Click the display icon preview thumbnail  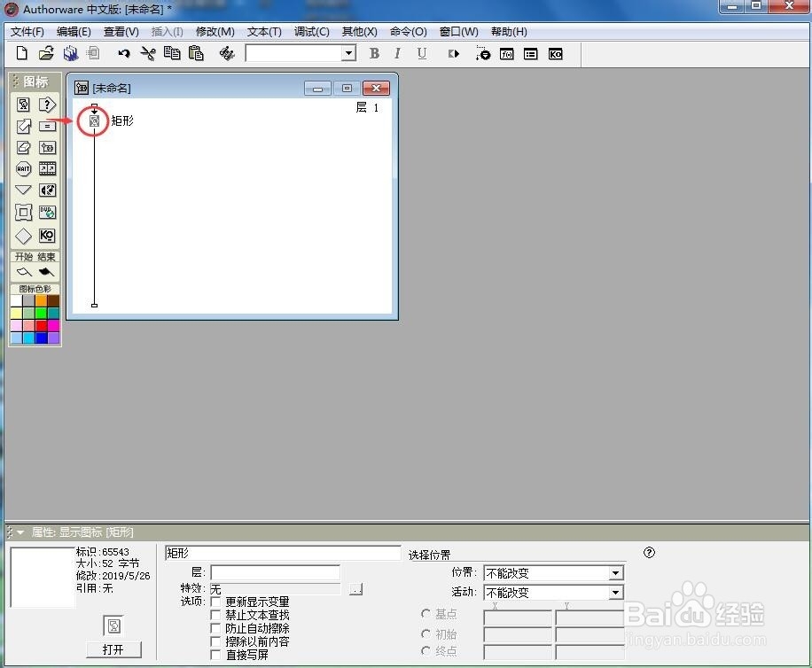click(43, 577)
